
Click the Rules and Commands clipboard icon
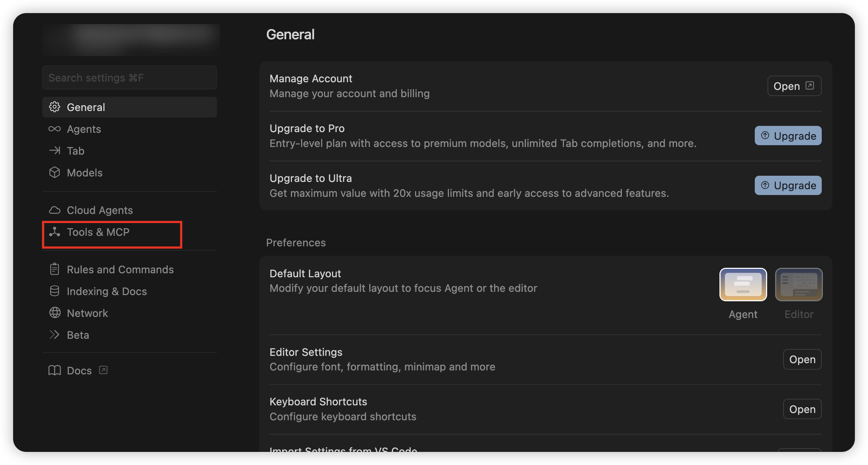(55, 269)
